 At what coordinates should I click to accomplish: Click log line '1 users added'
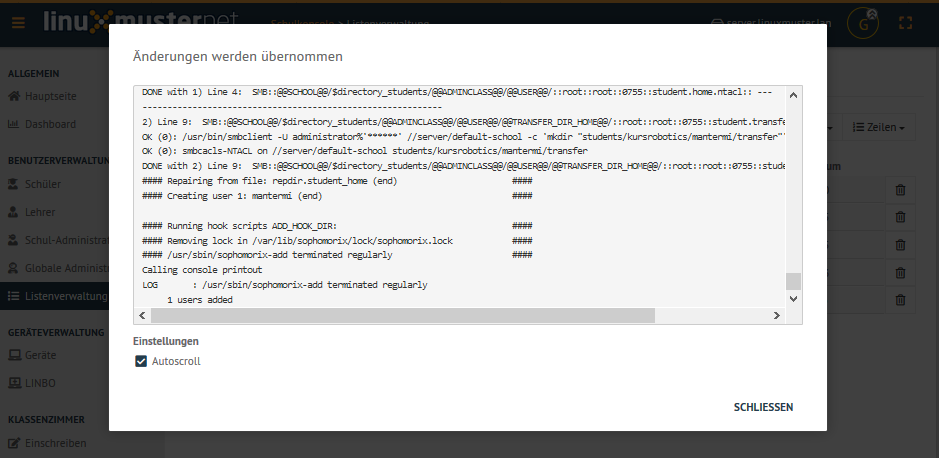[x=200, y=299]
